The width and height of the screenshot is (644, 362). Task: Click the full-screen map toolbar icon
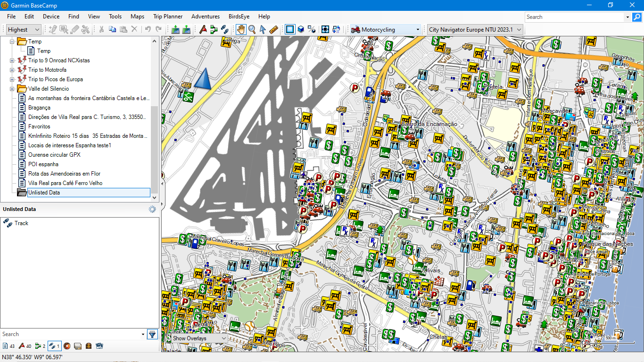coord(325,29)
